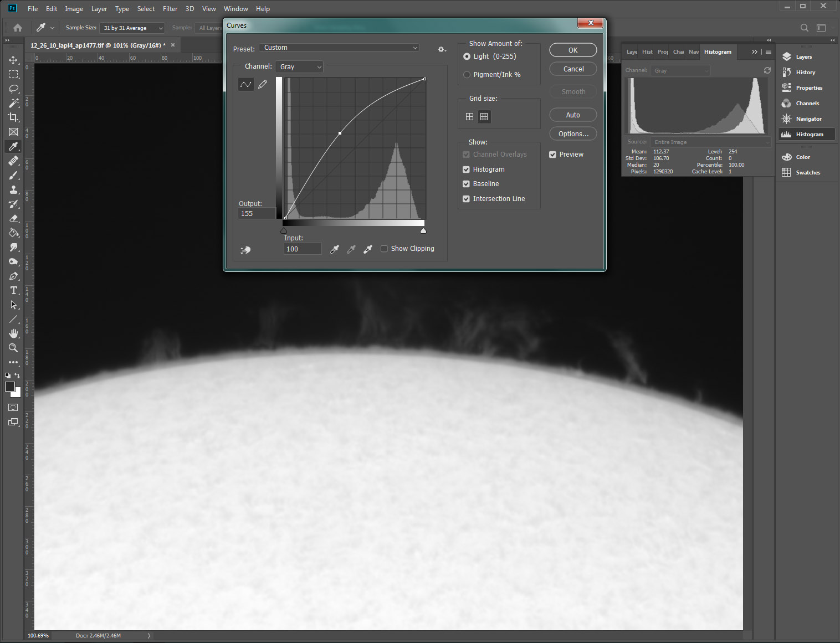This screenshot has height=643, width=840.
Task: Open the Histogram panel menu
Action: click(768, 52)
